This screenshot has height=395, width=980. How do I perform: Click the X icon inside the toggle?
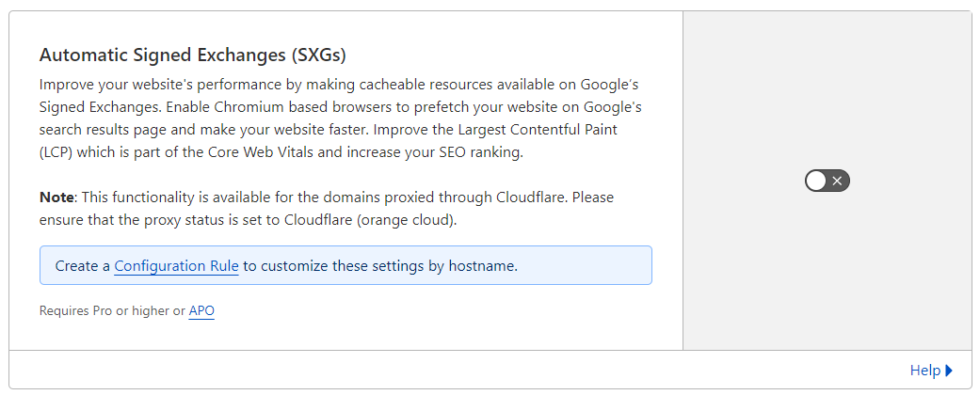point(837,181)
